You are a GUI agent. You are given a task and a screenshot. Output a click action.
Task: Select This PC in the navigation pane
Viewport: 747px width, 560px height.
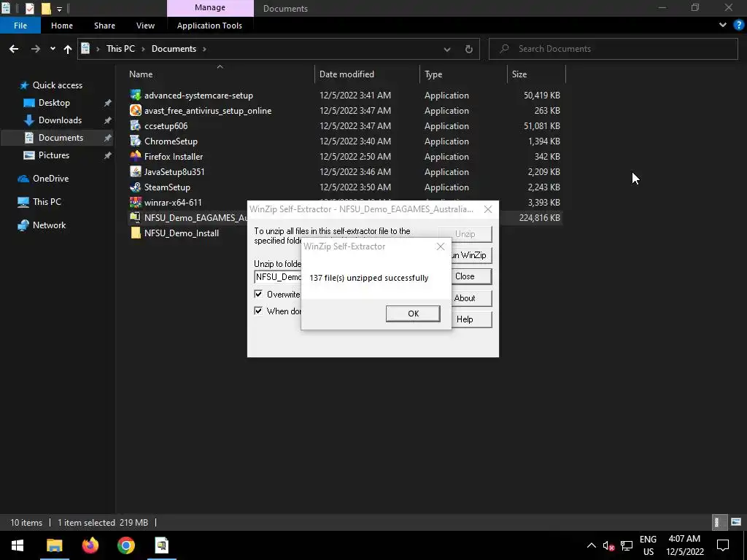pos(47,202)
